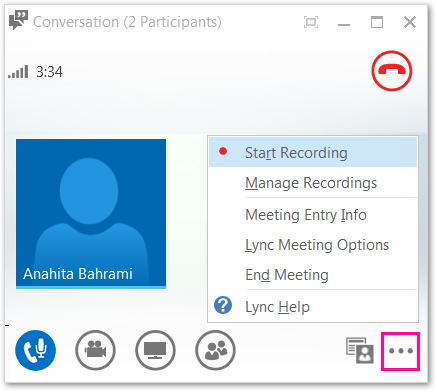Open the More Options ellipsis button
The height and width of the screenshot is (392, 437).
pyautogui.click(x=401, y=351)
